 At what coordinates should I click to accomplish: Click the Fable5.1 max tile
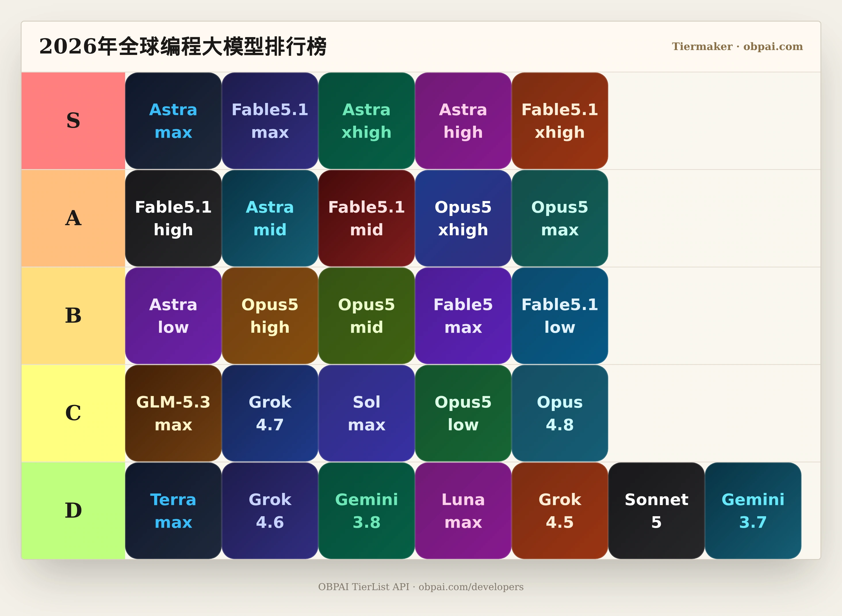pyautogui.click(x=270, y=121)
